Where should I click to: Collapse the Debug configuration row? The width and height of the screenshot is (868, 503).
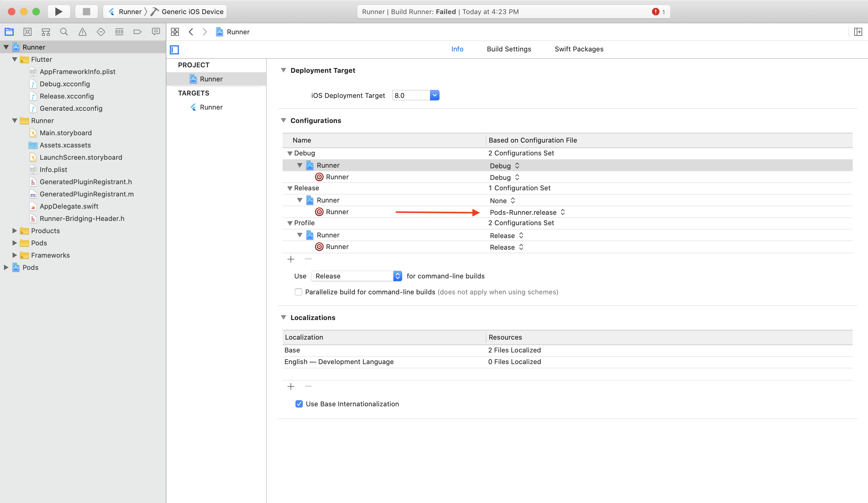tap(290, 153)
